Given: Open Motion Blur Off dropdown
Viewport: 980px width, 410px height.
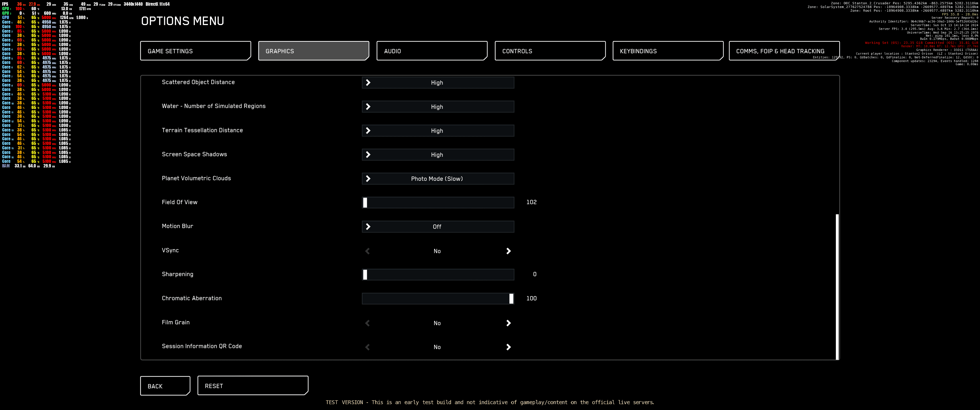Looking at the screenshot, I should [x=438, y=227].
